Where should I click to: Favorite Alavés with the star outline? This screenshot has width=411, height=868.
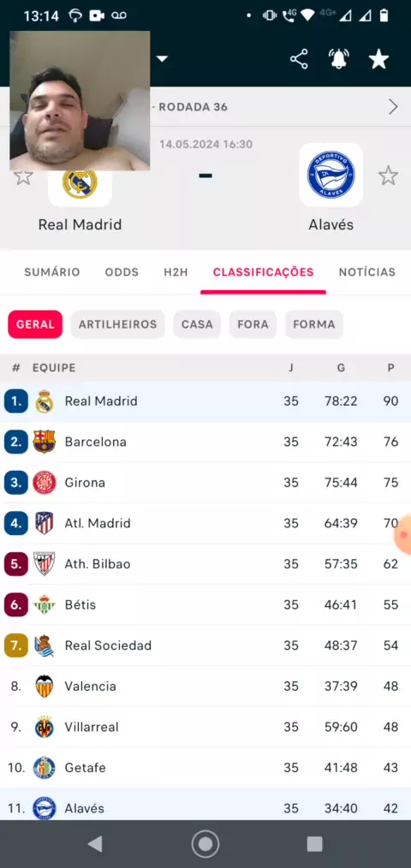388,175
